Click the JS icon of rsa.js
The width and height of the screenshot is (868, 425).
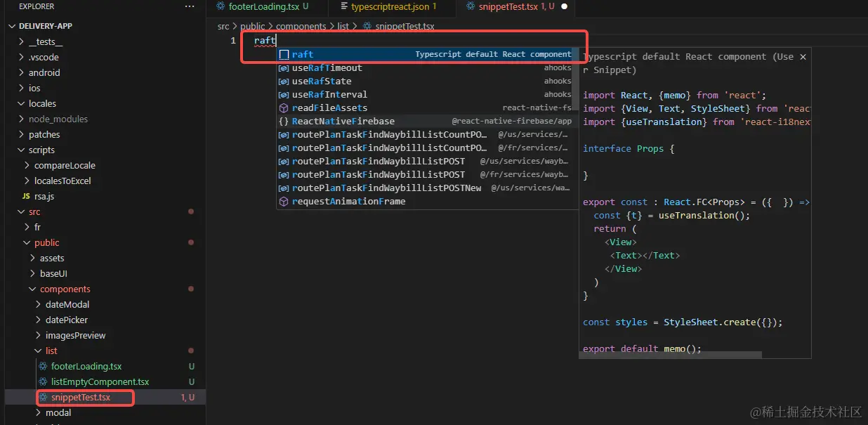pos(27,196)
